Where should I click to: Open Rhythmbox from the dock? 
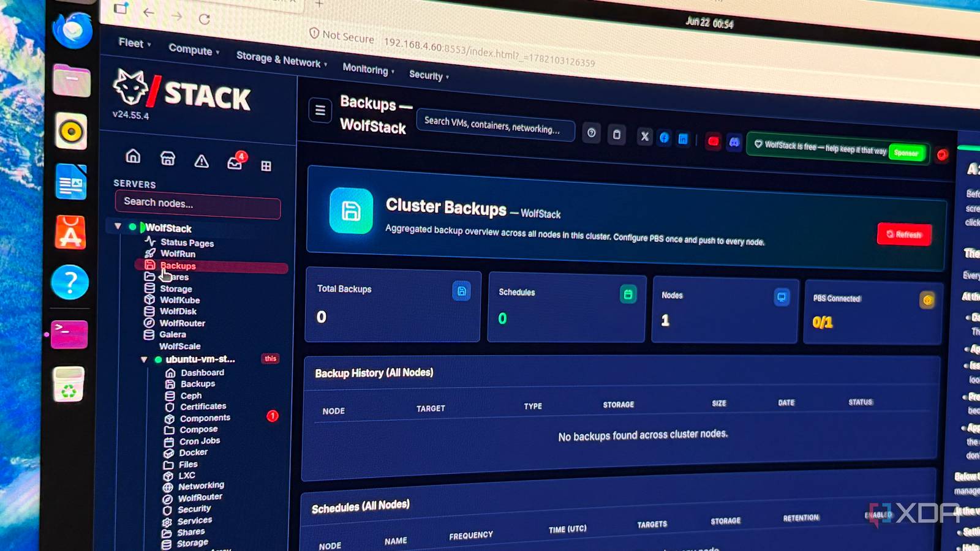tap(71, 131)
